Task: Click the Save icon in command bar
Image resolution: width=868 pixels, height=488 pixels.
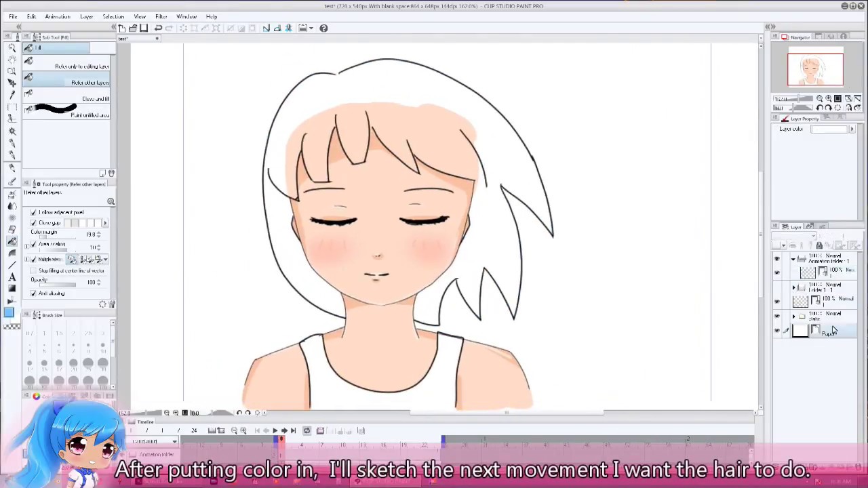Action: coord(144,28)
